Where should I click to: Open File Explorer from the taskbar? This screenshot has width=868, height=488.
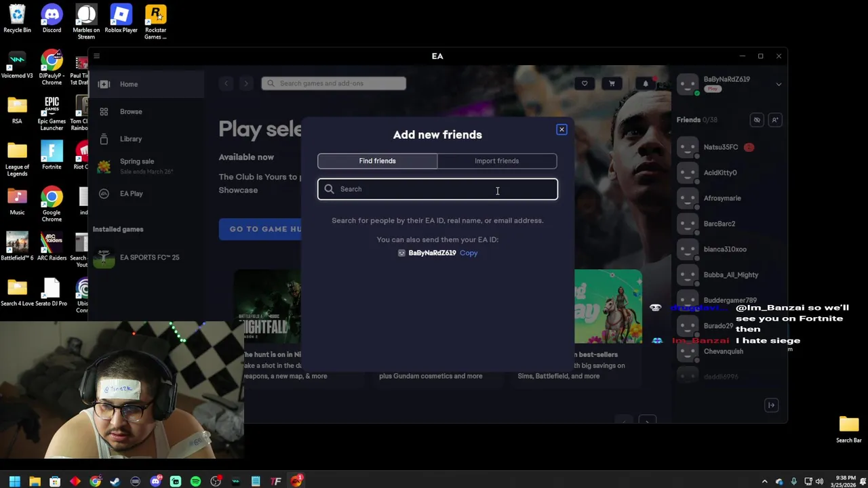(x=35, y=481)
